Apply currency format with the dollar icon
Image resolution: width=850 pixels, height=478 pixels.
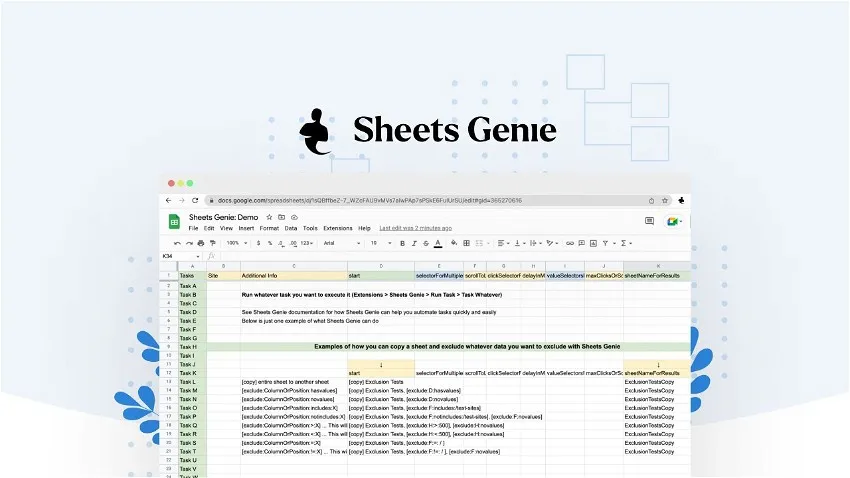259,243
